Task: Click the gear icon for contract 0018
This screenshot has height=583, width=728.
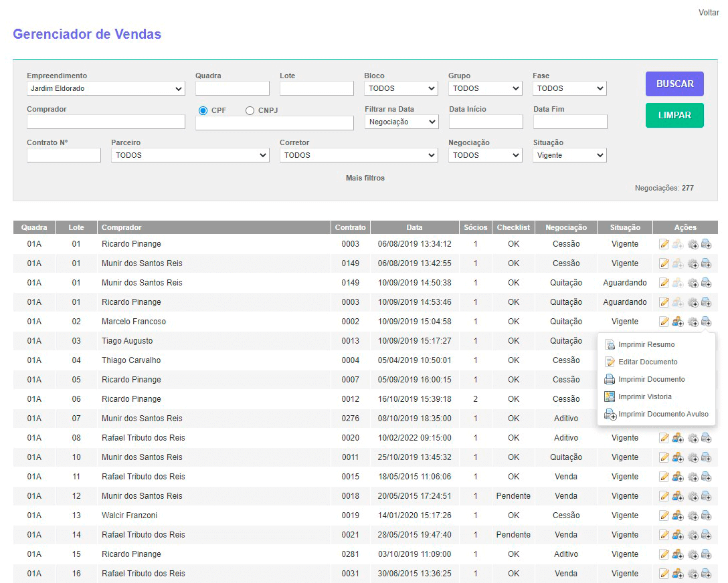Action: [x=693, y=496]
